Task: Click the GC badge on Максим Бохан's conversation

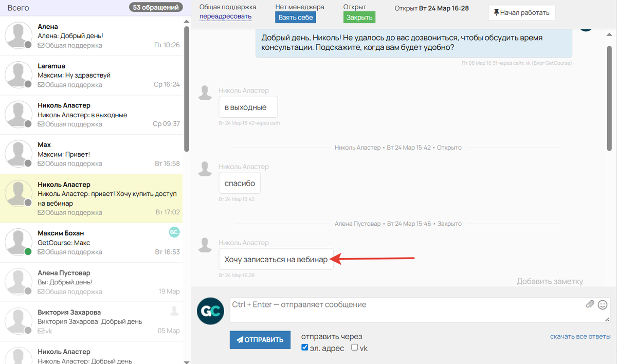Action: coord(174,232)
